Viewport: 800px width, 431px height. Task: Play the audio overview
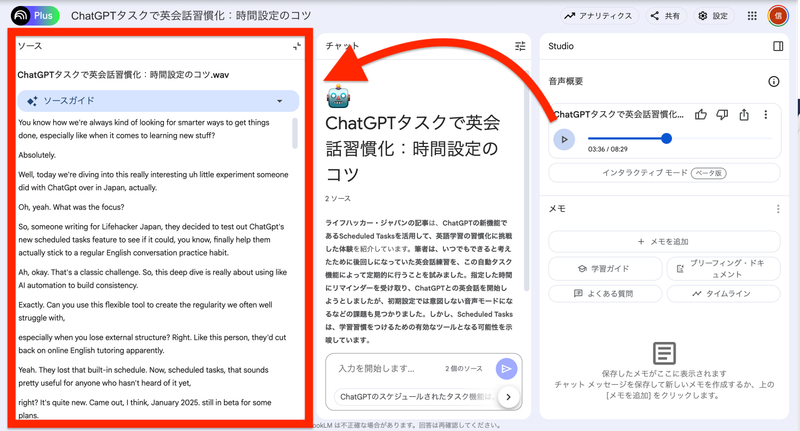pos(564,139)
